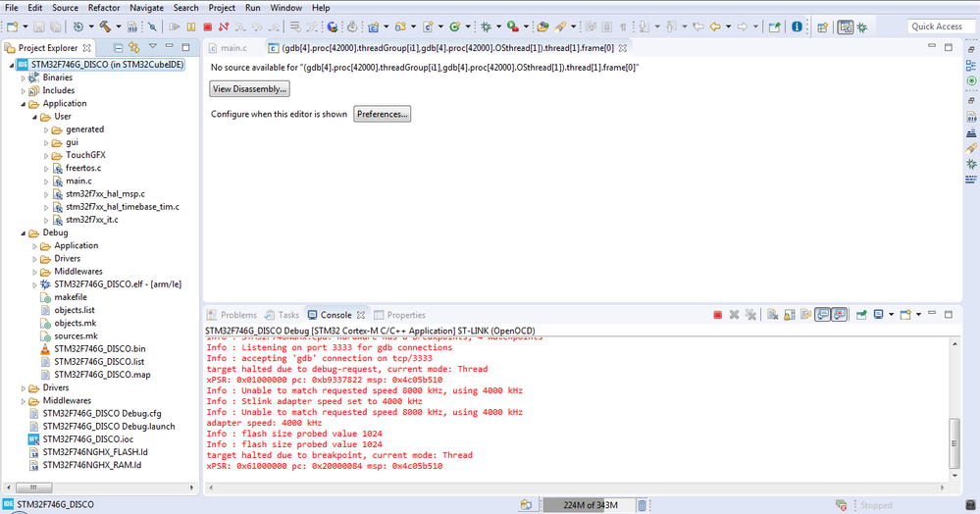Click the Open Task pencil icon

pos(560,26)
